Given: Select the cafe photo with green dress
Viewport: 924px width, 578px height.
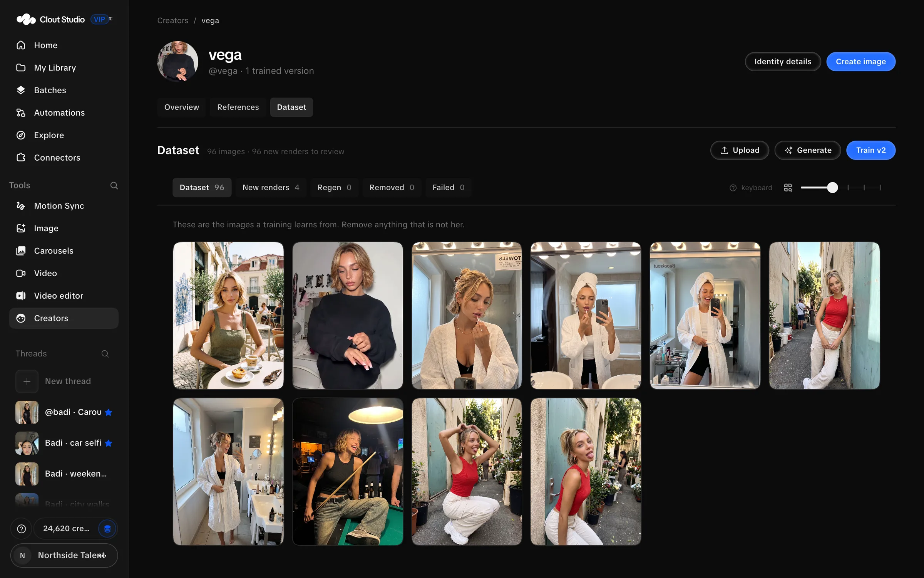Looking at the screenshot, I should (228, 316).
